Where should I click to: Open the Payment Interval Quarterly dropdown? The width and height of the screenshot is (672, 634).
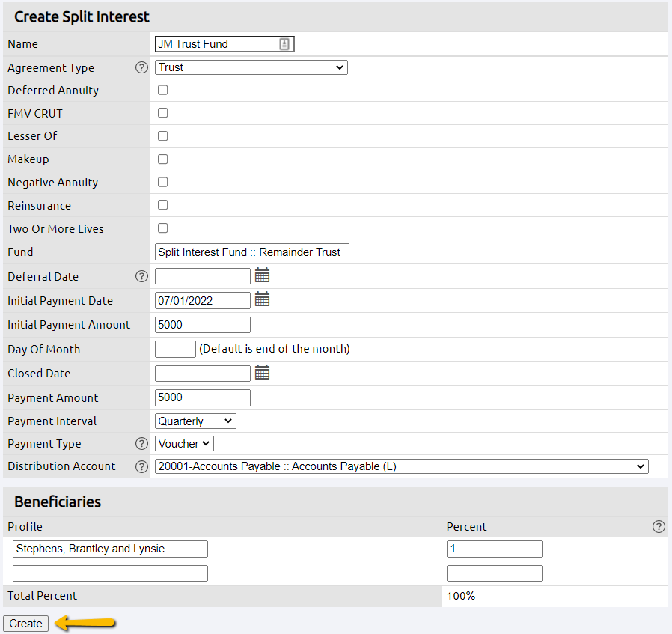point(195,421)
